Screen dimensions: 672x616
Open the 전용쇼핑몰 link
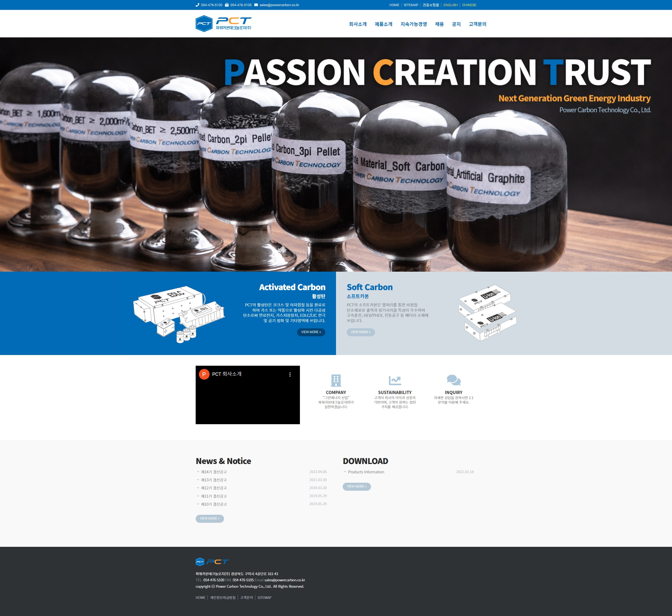click(x=431, y=5)
